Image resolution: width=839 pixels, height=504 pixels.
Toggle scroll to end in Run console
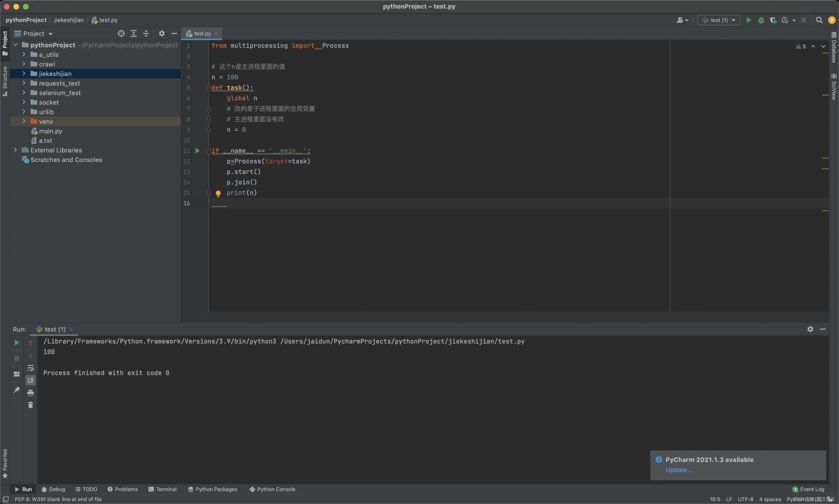coord(30,380)
